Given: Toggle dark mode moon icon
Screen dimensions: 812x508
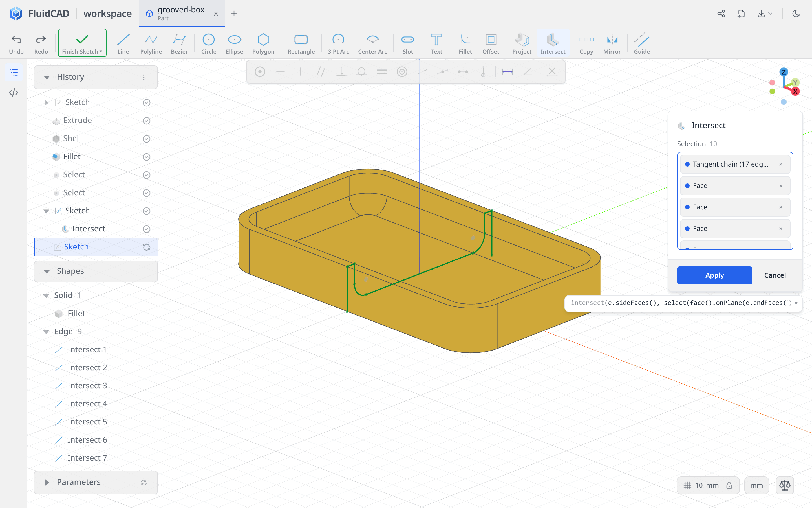Looking at the screenshot, I should click(x=796, y=14).
